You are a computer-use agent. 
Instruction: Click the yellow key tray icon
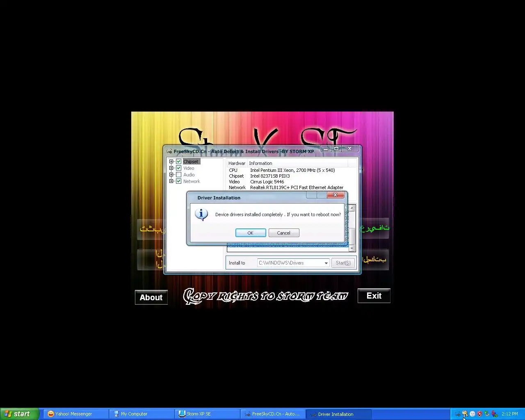click(x=465, y=414)
